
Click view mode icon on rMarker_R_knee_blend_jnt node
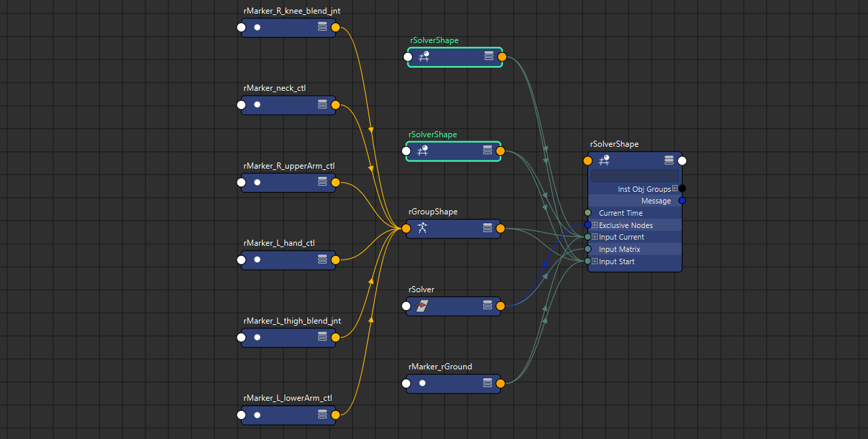[x=323, y=27]
